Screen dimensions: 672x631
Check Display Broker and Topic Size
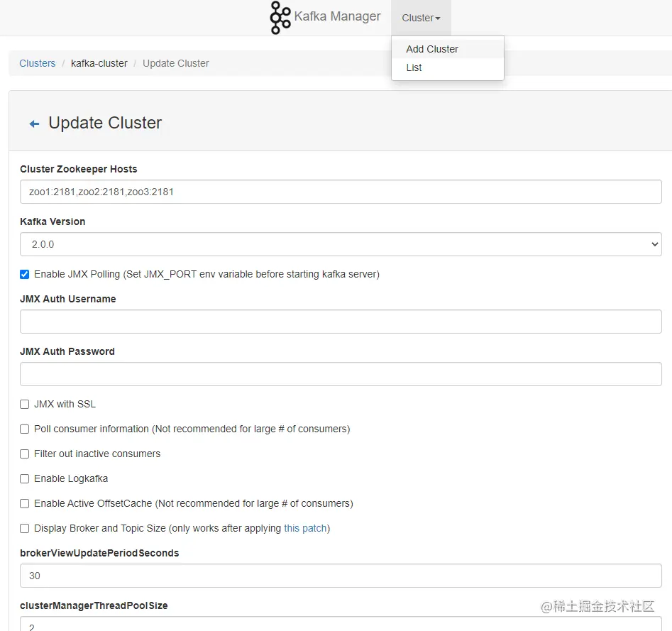(24, 528)
